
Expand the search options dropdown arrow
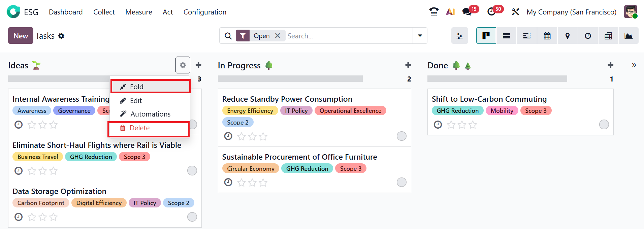pos(420,36)
